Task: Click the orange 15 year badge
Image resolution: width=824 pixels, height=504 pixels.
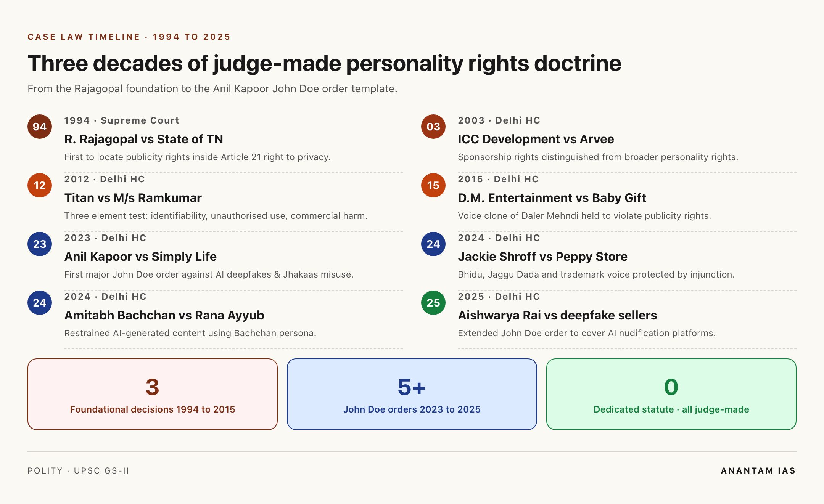Action: (x=433, y=185)
